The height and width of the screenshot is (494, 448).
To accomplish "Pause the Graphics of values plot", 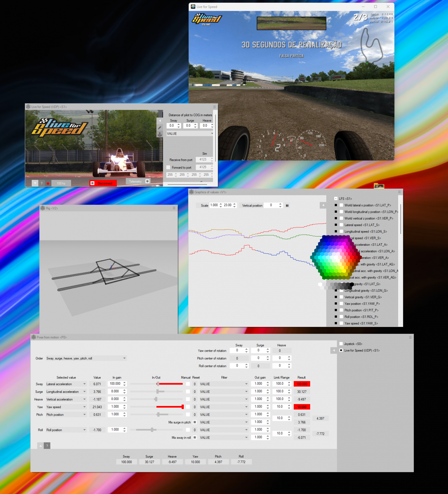I will click(x=287, y=206).
